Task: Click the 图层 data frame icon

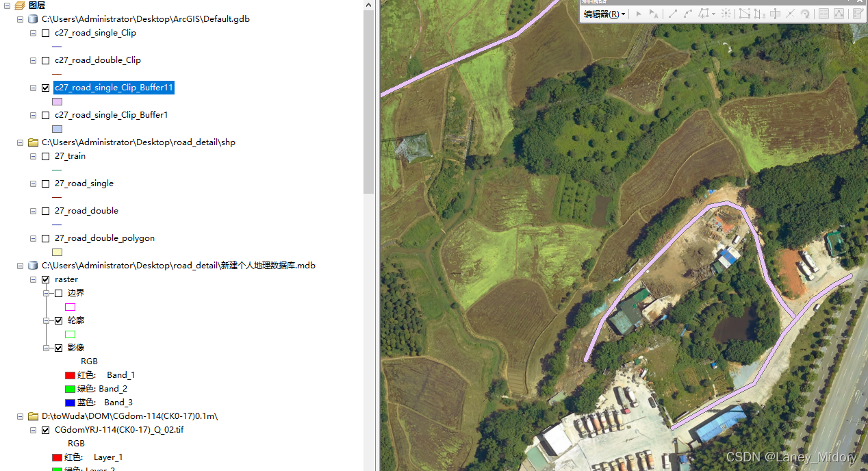Action: pyautogui.click(x=20, y=5)
